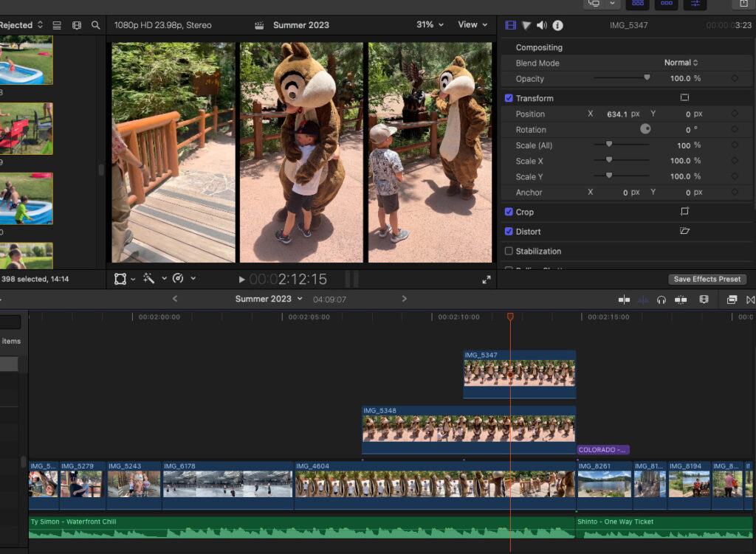Select the Ty Simon - Waterfront Chill audio clip
This screenshot has height=554, width=756.
tap(302, 527)
